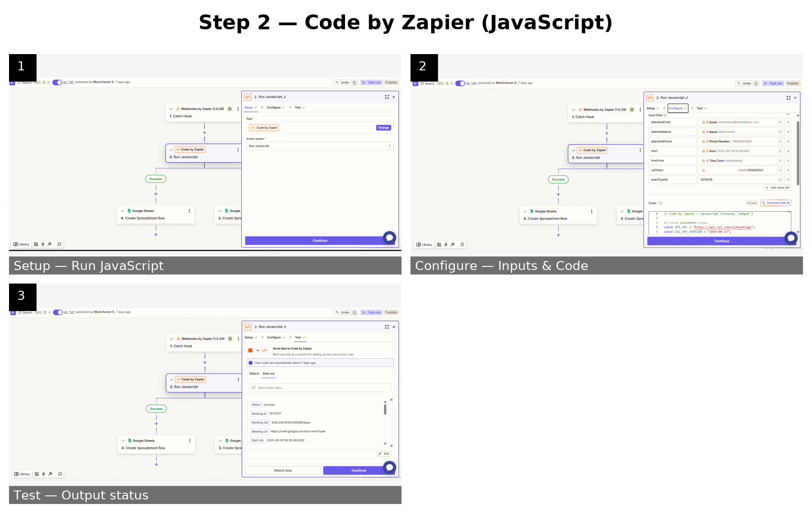The width and height of the screenshot is (812, 522).
Task: In screenshot 1, click the Undo button
Action: pos(342,82)
